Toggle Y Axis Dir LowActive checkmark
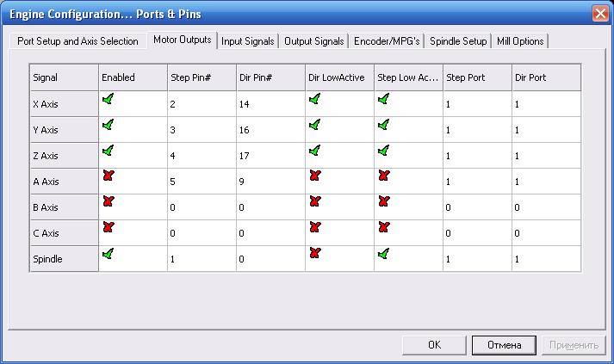This screenshot has height=364, width=614. [x=314, y=125]
